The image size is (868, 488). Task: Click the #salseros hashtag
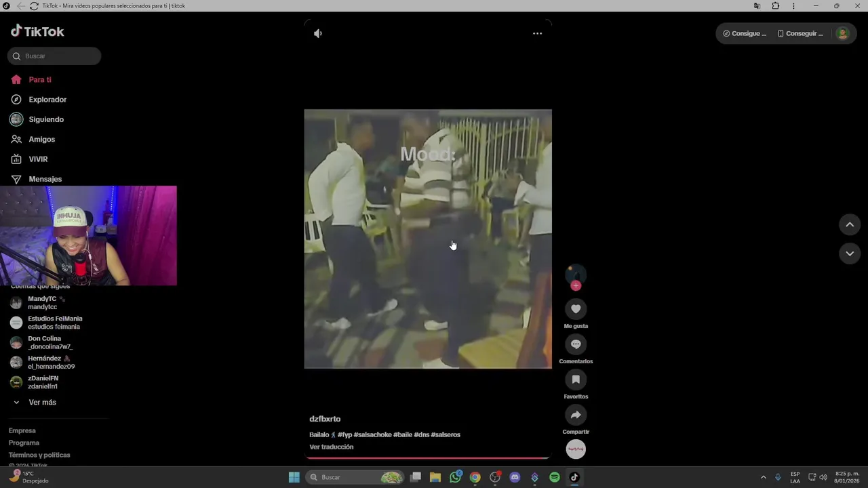click(446, 434)
